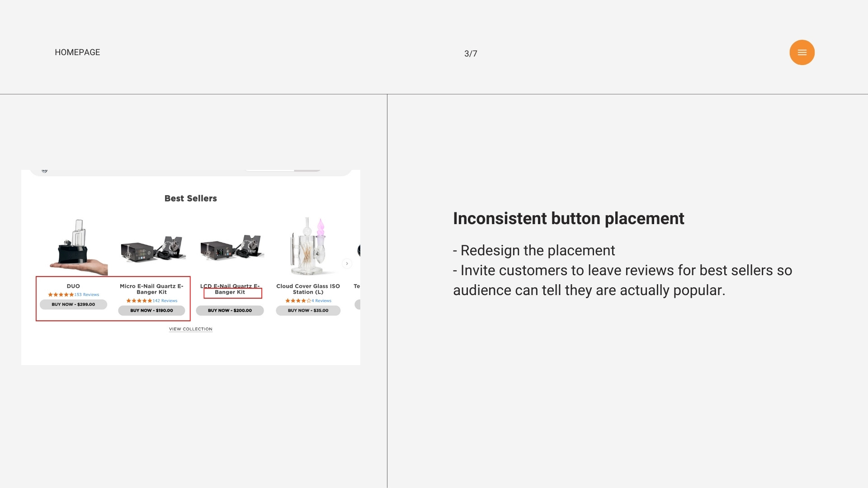Click the carousel next arrow
The width and height of the screenshot is (868, 488).
347,263
